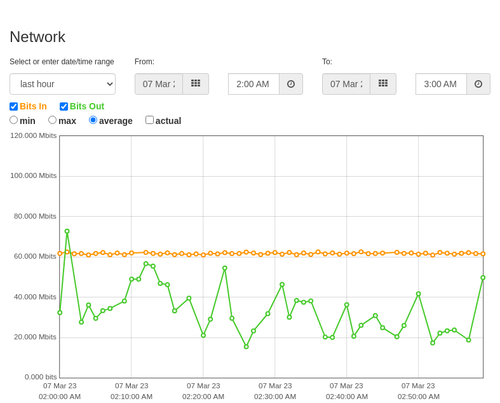Select the max radio button

click(x=52, y=120)
